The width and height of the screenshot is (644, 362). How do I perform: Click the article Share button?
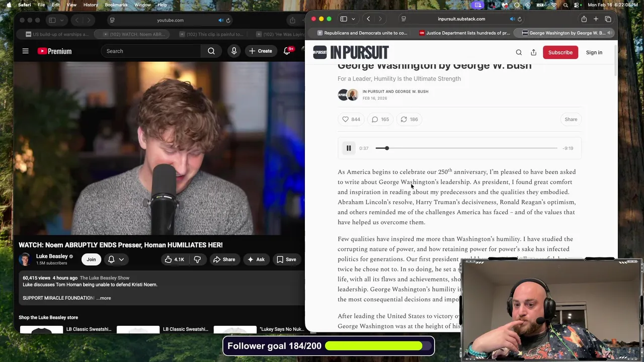coord(571,119)
